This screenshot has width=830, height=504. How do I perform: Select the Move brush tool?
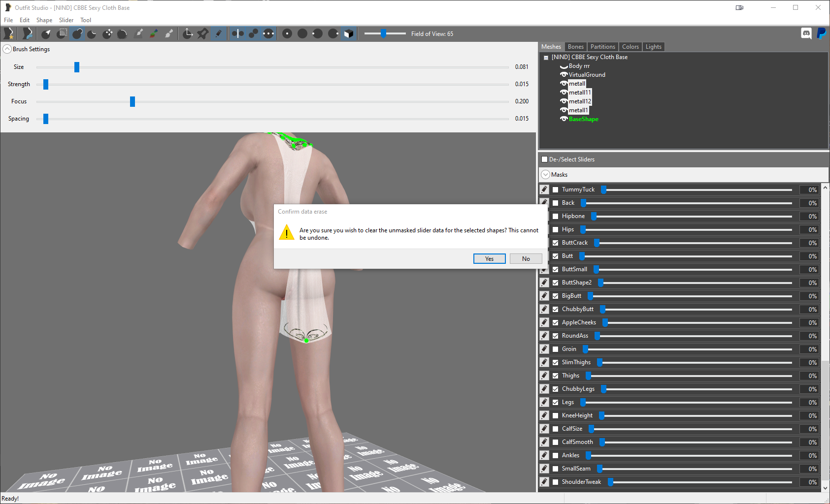(x=107, y=33)
